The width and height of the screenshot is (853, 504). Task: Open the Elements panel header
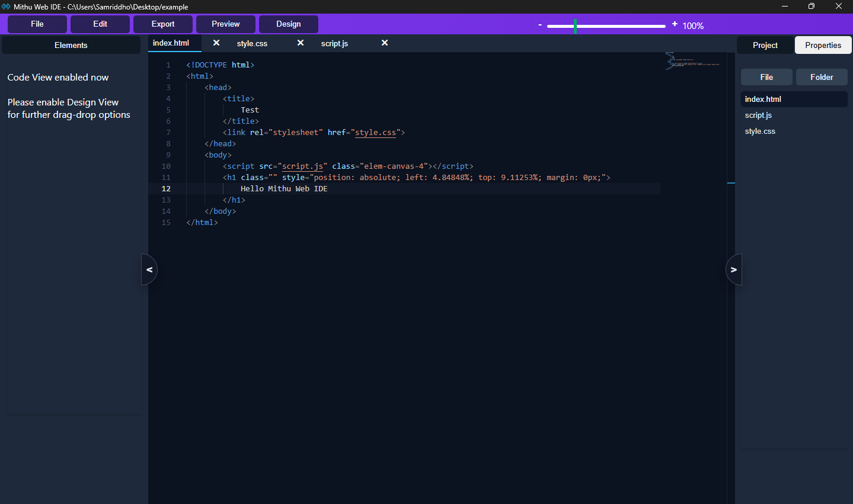71,45
